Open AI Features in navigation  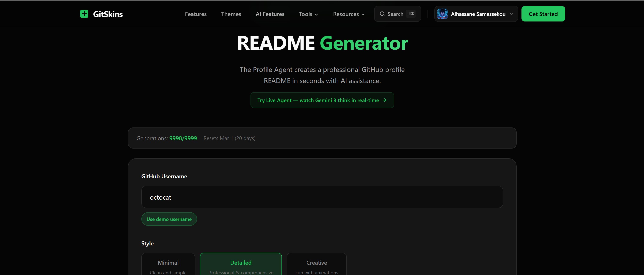click(x=270, y=14)
